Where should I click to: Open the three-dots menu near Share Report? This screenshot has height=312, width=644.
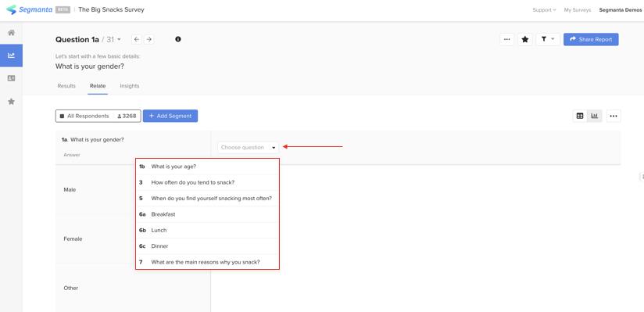coord(506,39)
